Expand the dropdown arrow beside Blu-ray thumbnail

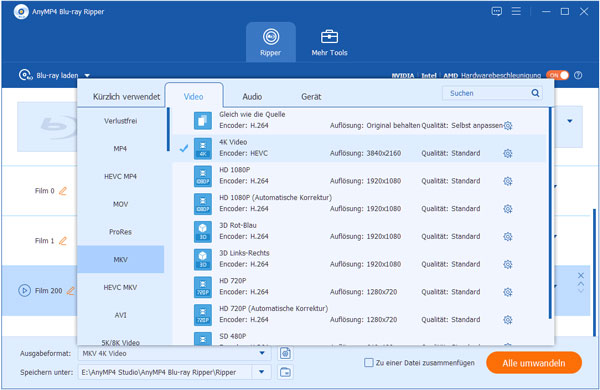[x=570, y=121]
